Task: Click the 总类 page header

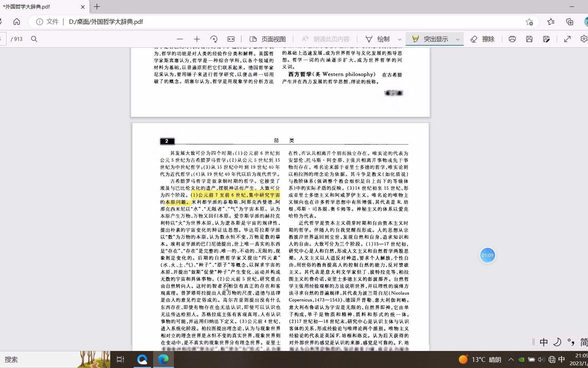Action: [284, 140]
